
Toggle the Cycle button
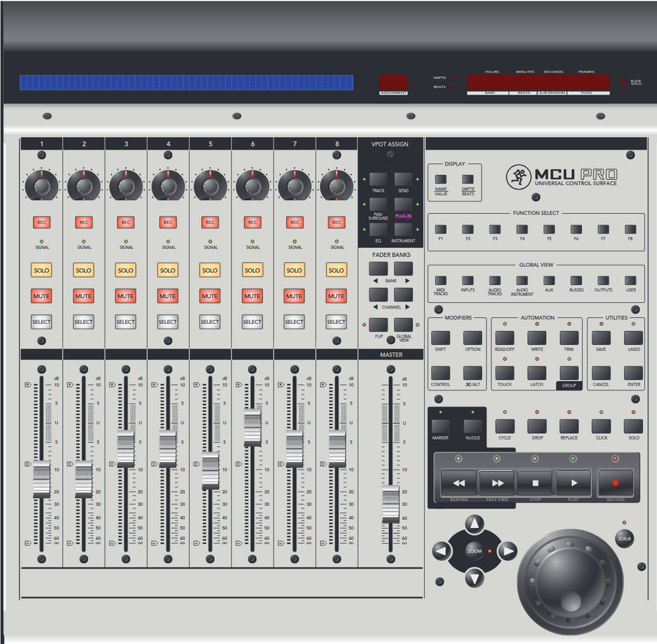(x=505, y=427)
